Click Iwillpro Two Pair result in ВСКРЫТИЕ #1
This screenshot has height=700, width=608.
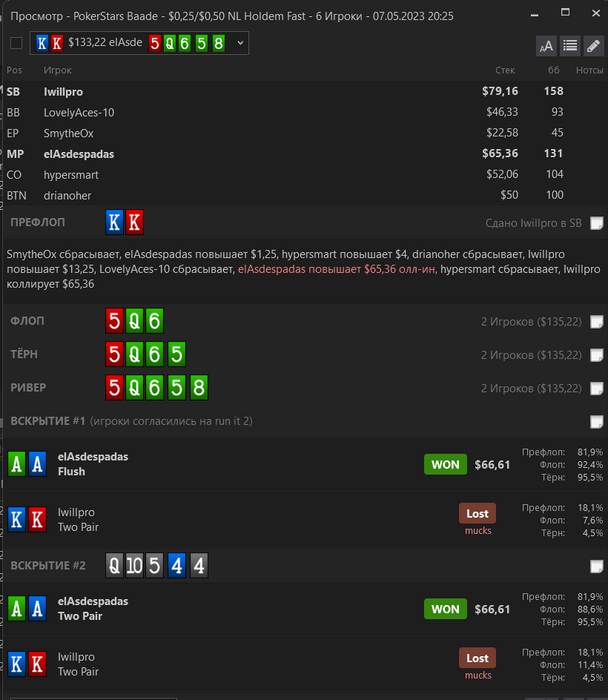click(78, 520)
